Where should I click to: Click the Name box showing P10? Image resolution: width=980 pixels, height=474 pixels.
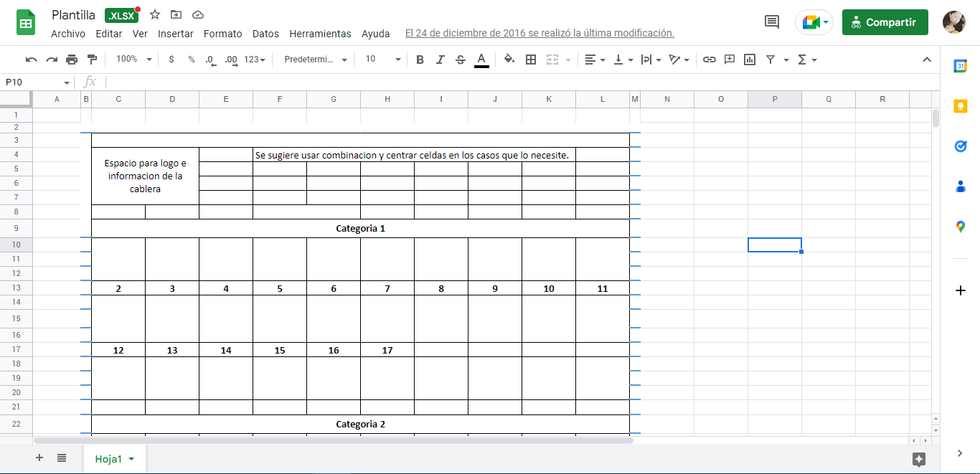pos(38,82)
